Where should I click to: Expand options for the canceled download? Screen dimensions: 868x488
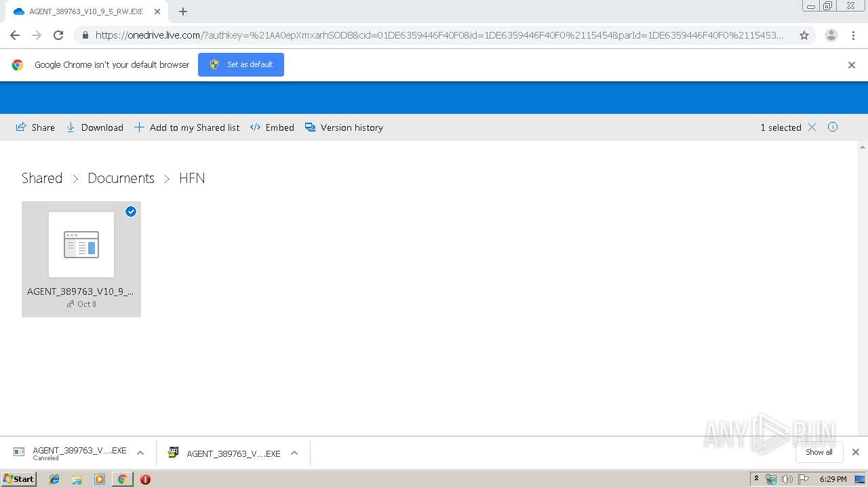[140, 453]
